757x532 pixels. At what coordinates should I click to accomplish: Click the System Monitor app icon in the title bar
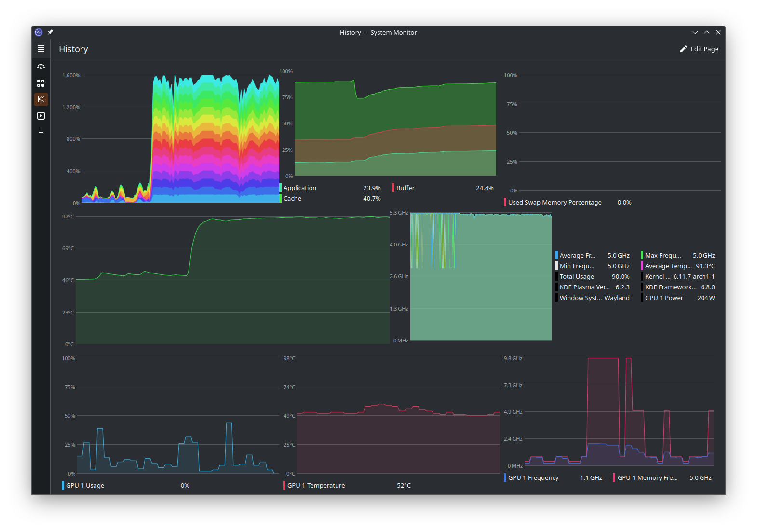pos(39,32)
